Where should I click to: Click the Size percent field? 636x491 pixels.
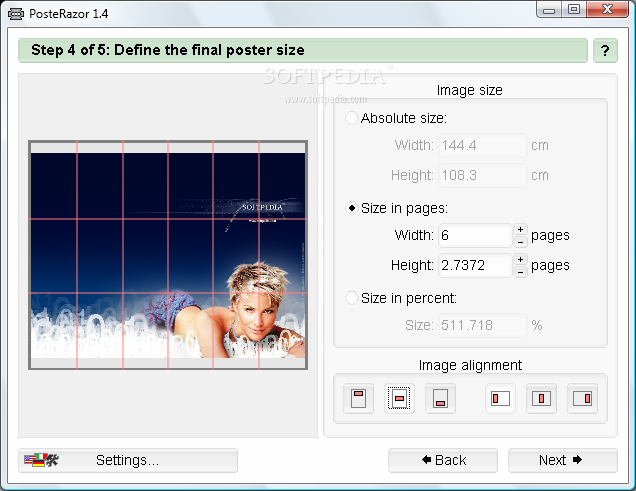coord(483,325)
